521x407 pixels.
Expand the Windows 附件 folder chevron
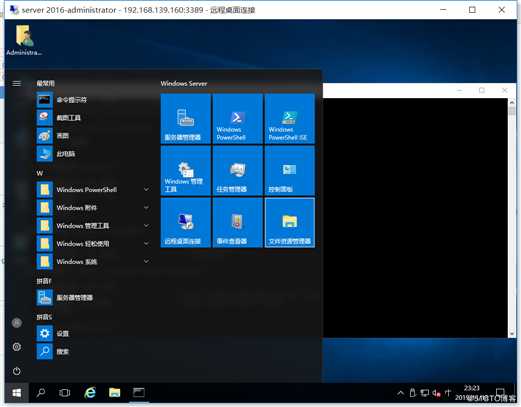(x=146, y=207)
